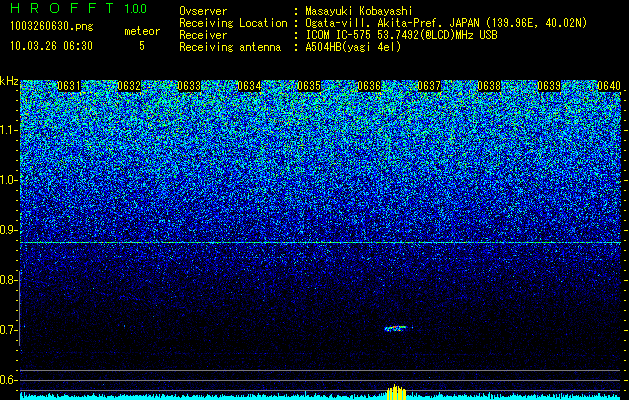Click the yellow signal power peak bars

pos(396,392)
